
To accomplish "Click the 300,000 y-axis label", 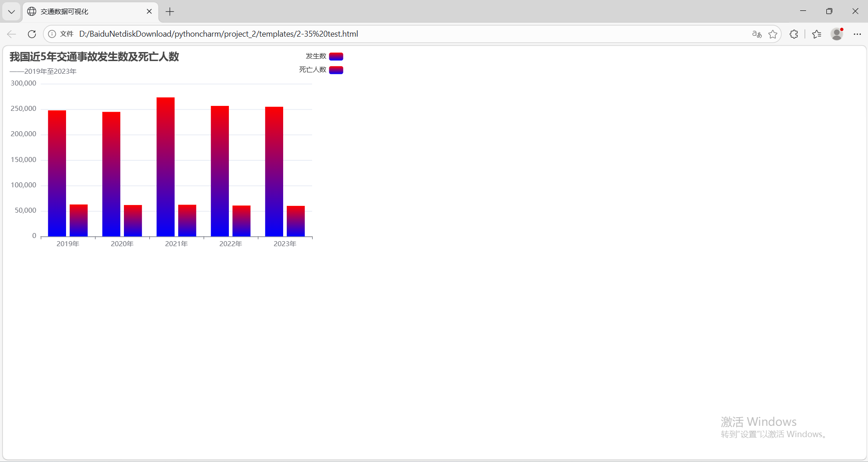I will tap(24, 83).
